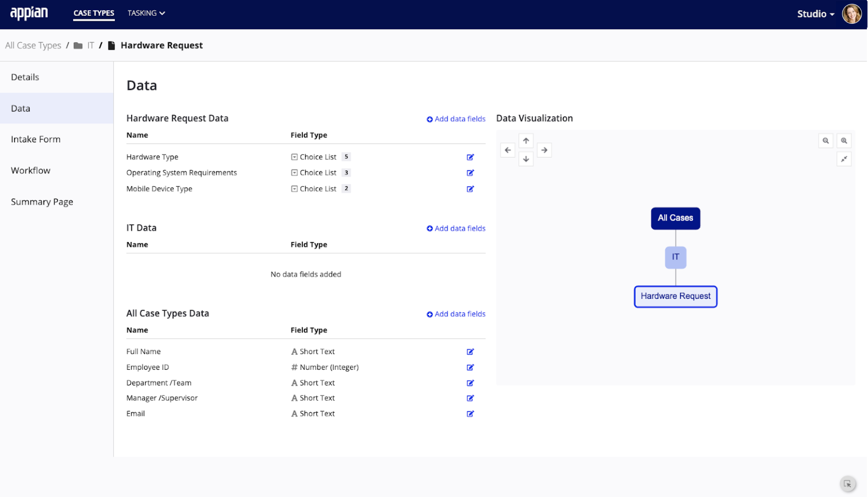Screen dimensions: 868x497
Task: Click the Department /Team field name
Action: 159,383
